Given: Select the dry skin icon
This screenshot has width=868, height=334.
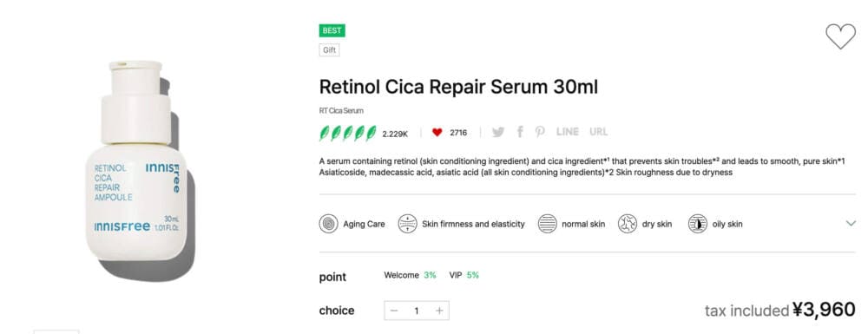Looking at the screenshot, I should click(628, 224).
